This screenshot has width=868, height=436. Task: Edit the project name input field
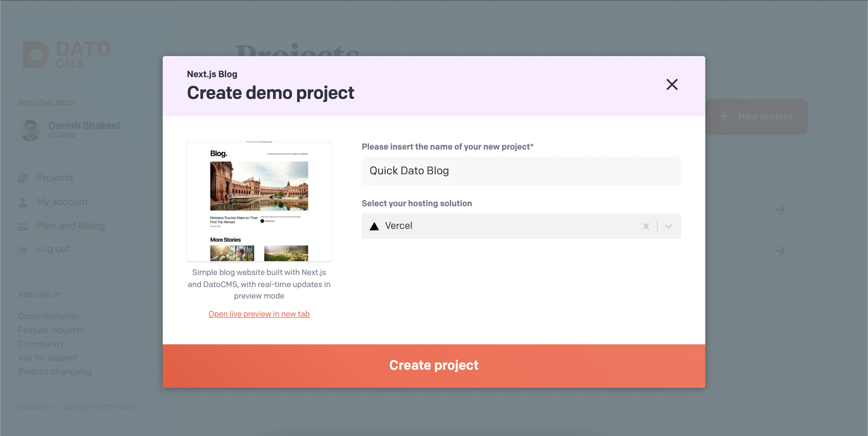pos(521,171)
